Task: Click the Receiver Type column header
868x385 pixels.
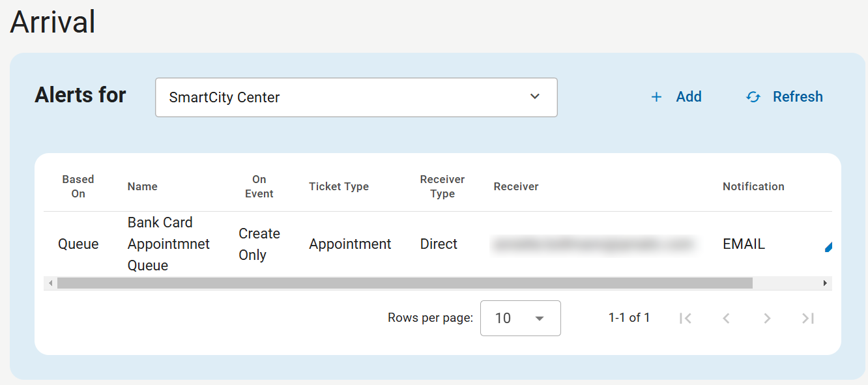Action: pos(442,186)
